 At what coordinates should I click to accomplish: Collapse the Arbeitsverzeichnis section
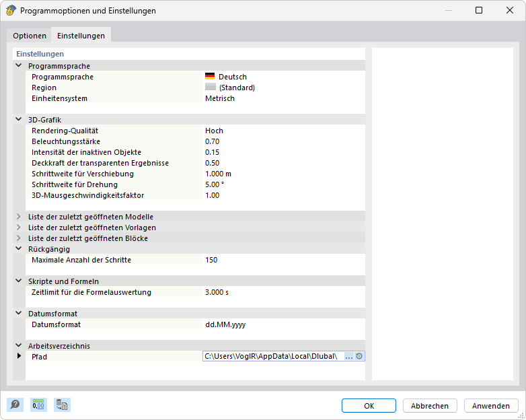pyautogui.click(x=19, y=346)
